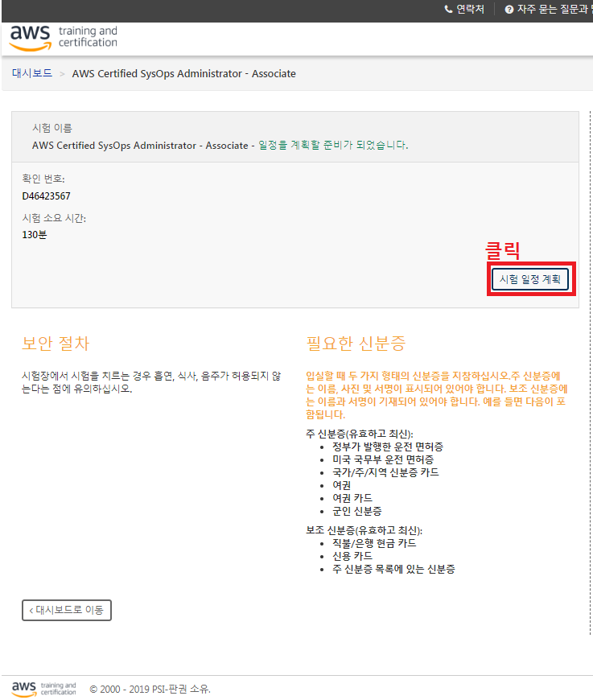Click the 주 신분증(유효하고 최신) subheading
The width and height of the screenshot is (593, 700).
[x=360, y=434]
